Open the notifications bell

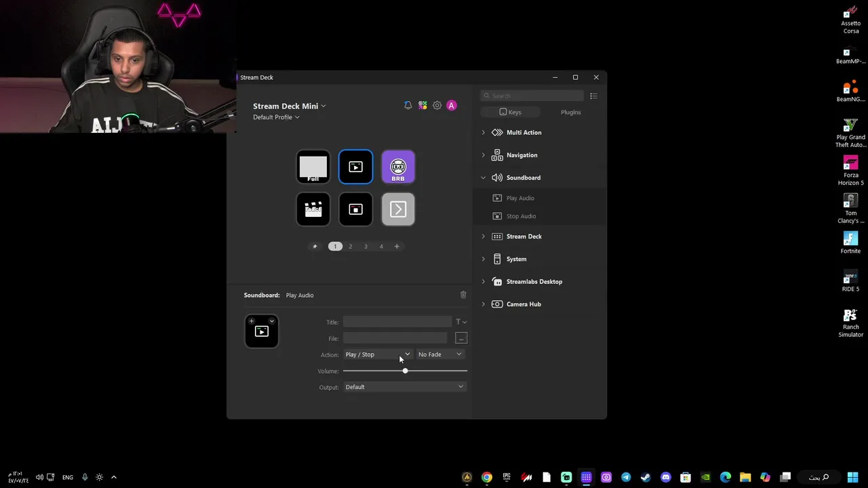[408, 106]
